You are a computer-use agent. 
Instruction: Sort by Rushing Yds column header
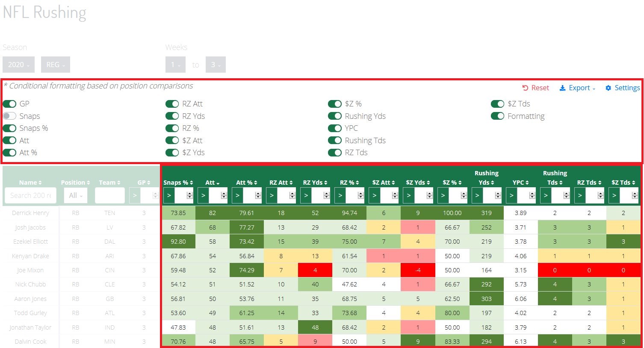point(487,178)
